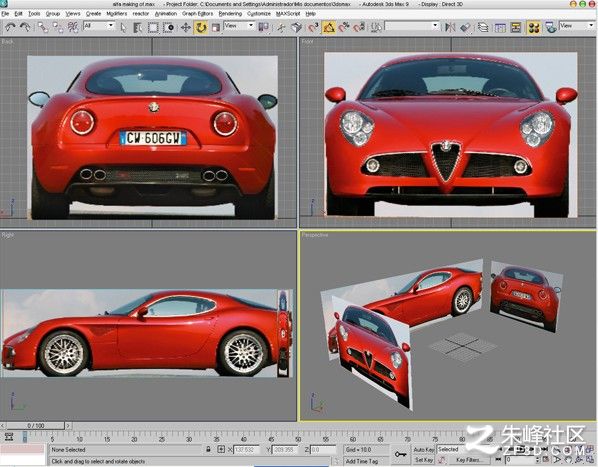Screen dimensions: 598x467
Task: Toggle the 3D Snaps magnet
Action: (313, 27)
